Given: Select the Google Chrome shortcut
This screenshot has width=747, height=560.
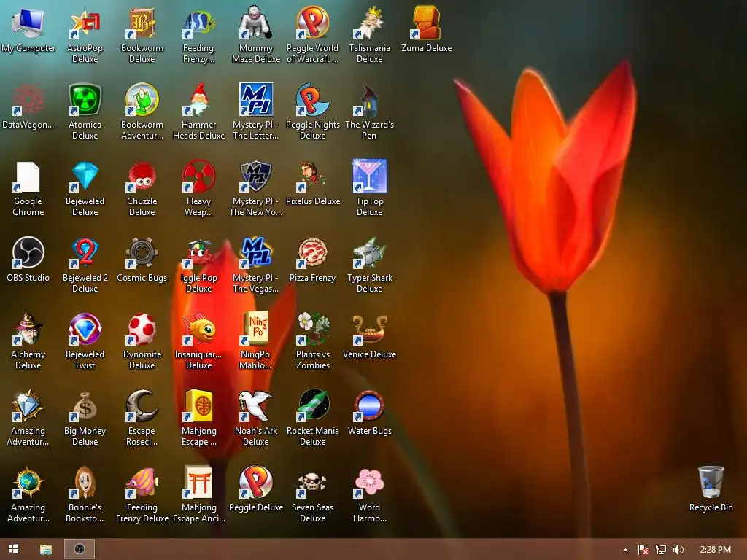Looking at the screenshot, I should pyautogui.click(x=28, y=176).
